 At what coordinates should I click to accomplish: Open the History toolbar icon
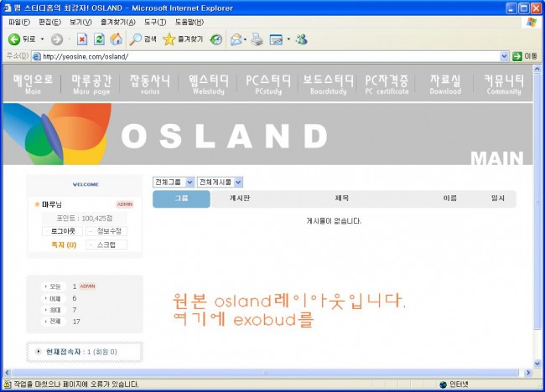[215, 39]
